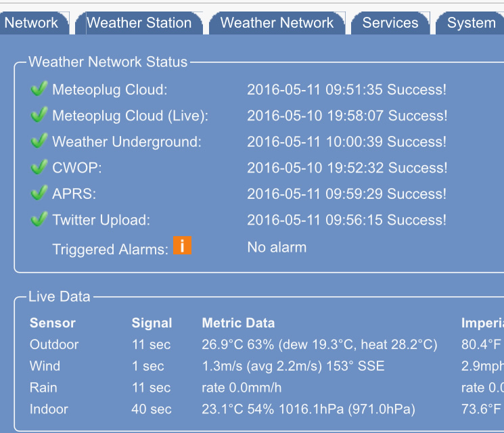This screenshot has width=504, height=433.
Task: Click the Meteoplug Cloud green checkmark icon
Action: pos(39,89)
